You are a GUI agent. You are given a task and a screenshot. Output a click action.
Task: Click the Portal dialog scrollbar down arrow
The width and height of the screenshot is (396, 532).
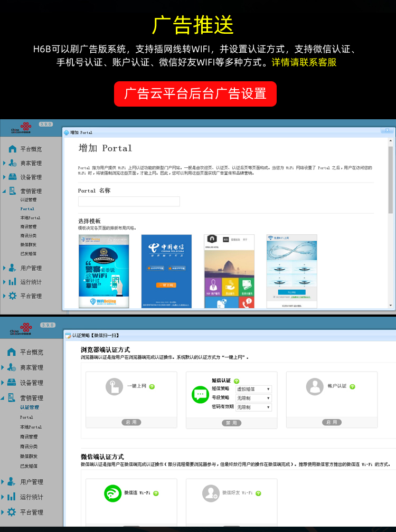click(x=391, y=306)
